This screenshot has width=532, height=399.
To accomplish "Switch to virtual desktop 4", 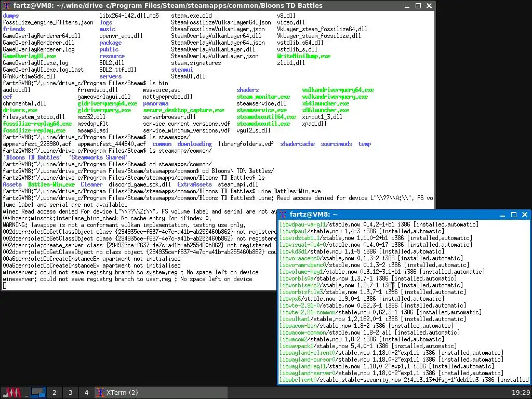I will (x=86, y=393).
